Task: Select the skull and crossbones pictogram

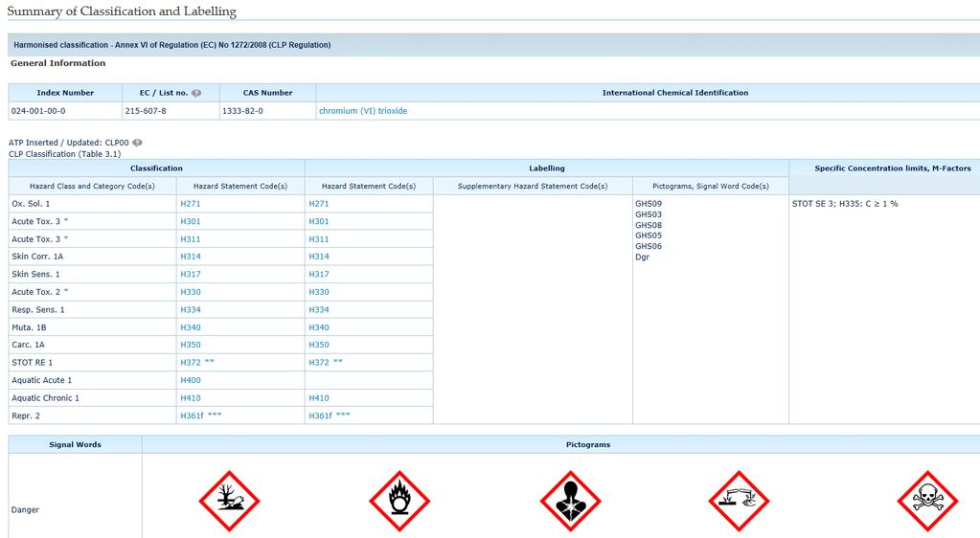Action: pos(927,501)
